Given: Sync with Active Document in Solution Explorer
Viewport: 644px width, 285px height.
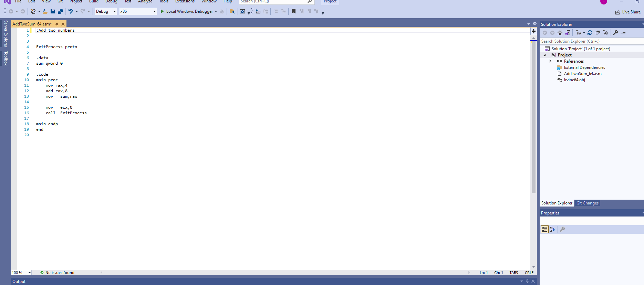Looking at the screenshot, I should (590, 33).
